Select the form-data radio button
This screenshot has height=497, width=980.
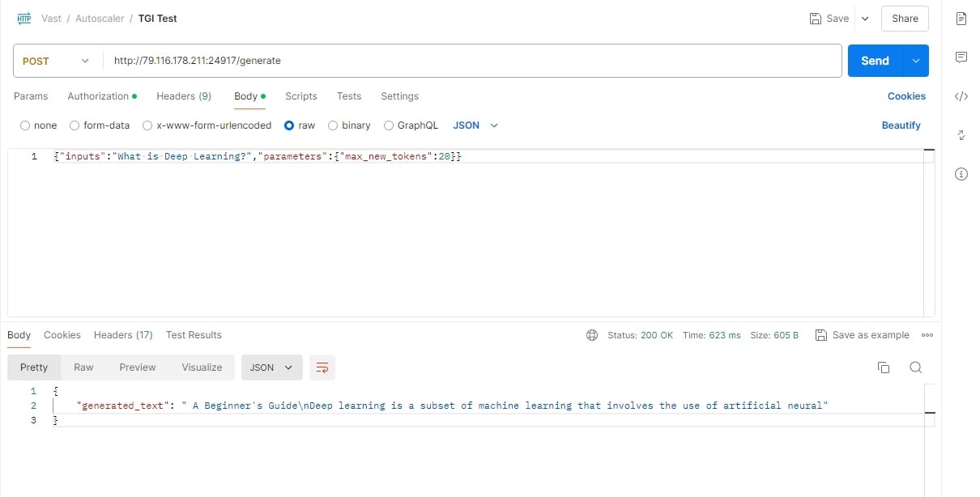pos(75,125)
